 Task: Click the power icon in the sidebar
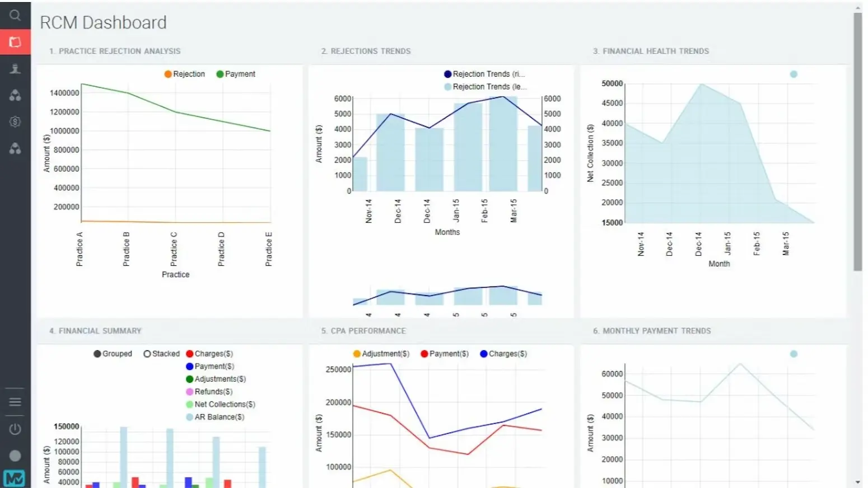point(15,429)
